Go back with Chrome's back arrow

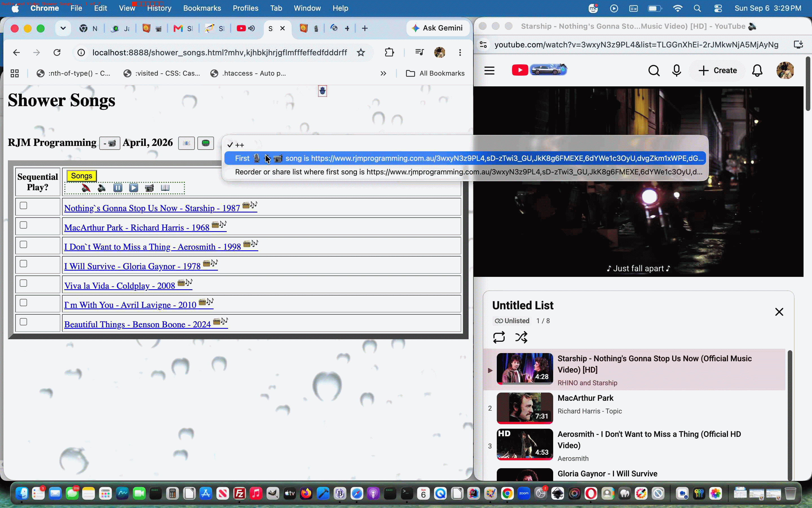tap(16, 52)
